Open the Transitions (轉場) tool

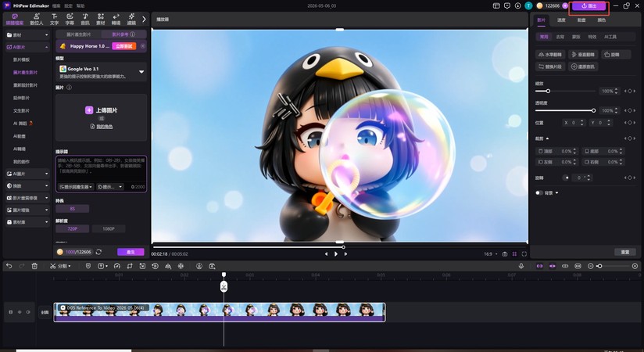point(116,19)
